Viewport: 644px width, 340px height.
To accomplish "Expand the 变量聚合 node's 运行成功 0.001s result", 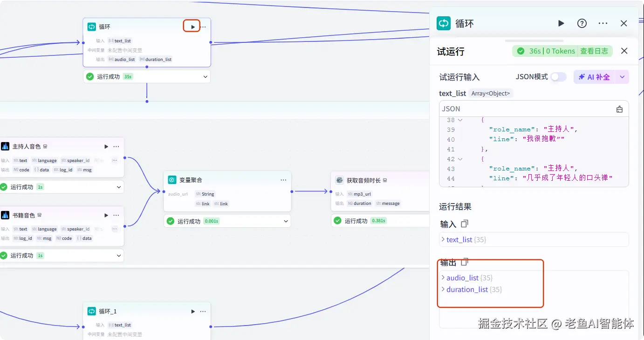I will 286,221.
